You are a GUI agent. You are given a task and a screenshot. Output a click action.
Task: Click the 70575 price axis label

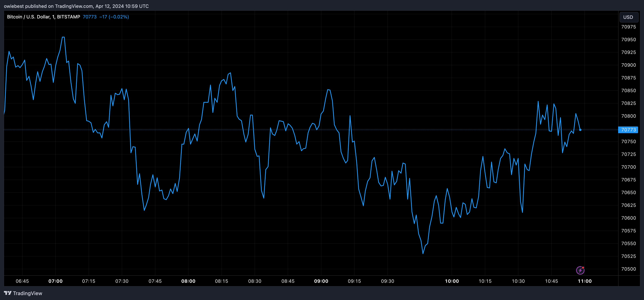(629, 231)
